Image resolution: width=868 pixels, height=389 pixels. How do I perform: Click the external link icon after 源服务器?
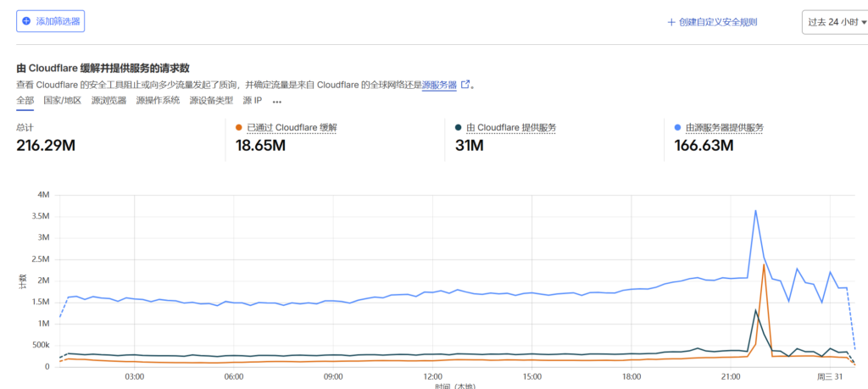pos(465,85)
